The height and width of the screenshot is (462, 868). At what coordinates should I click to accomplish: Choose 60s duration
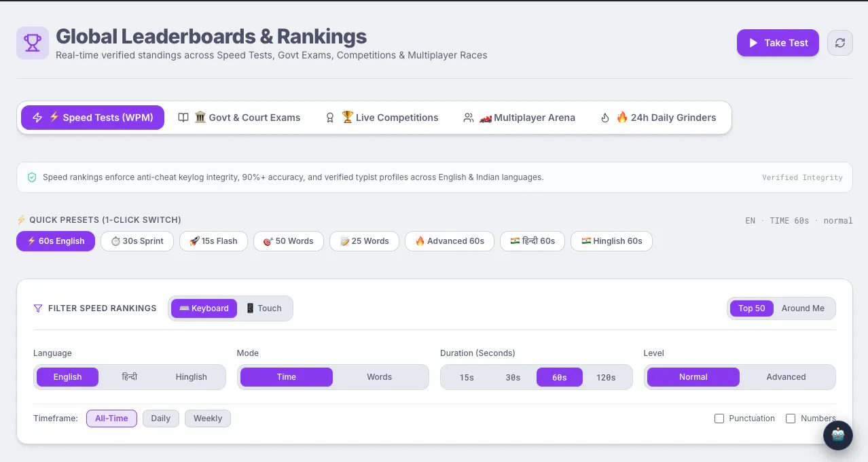(x=560, y=377)
